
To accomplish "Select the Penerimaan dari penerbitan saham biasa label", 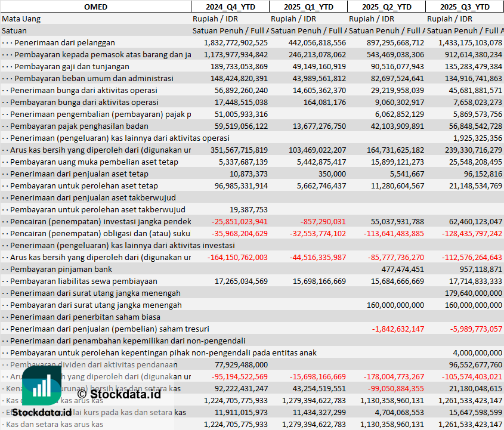I will tap(85, 317).
